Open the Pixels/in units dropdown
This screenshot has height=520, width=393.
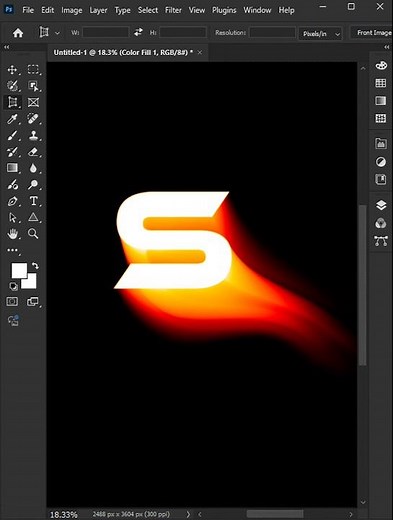click(x=320, y=34)
